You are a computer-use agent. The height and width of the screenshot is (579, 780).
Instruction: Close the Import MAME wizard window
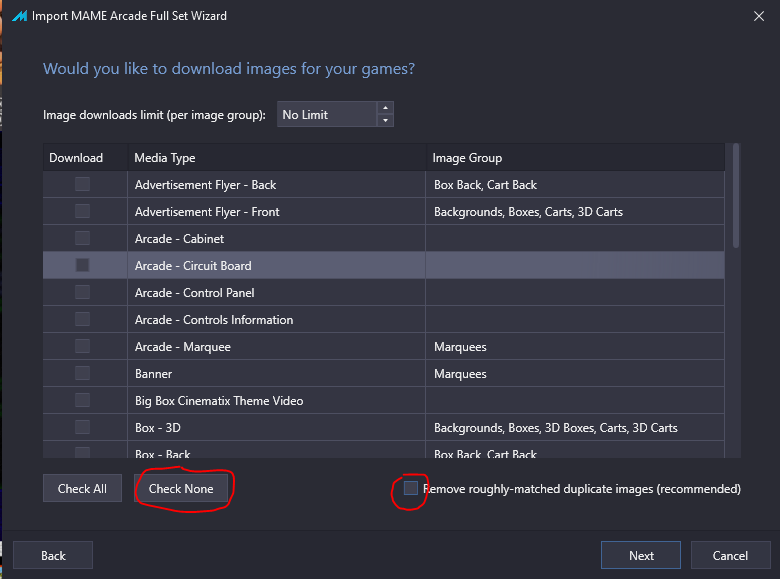pyautogui.click(x=759, y=16)
